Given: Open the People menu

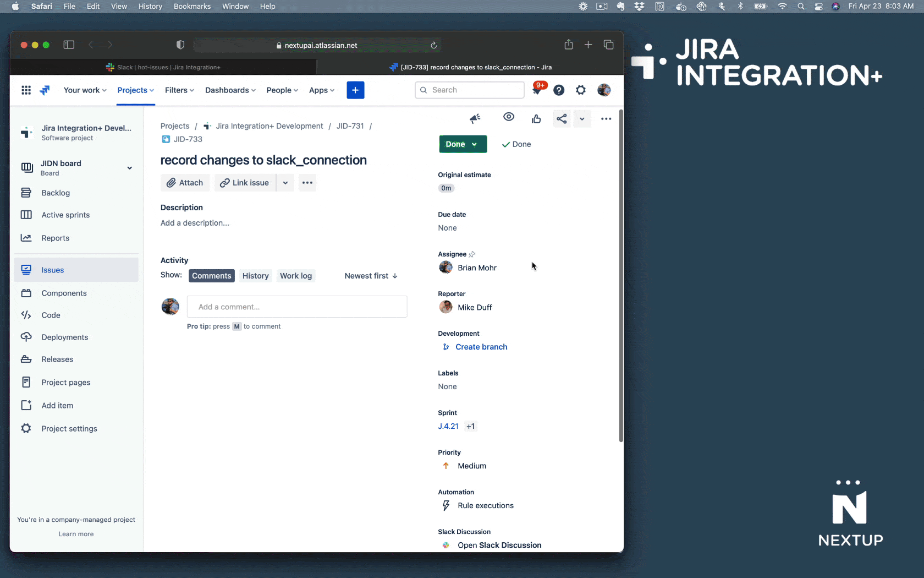Looking at the screenshot, I should (x=283, y=90).
